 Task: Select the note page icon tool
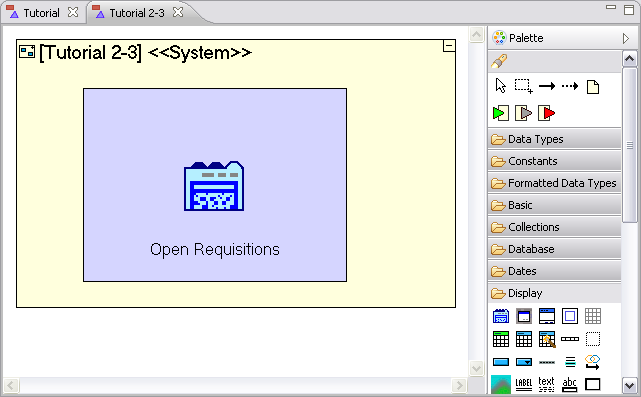(x=593, y=87)
